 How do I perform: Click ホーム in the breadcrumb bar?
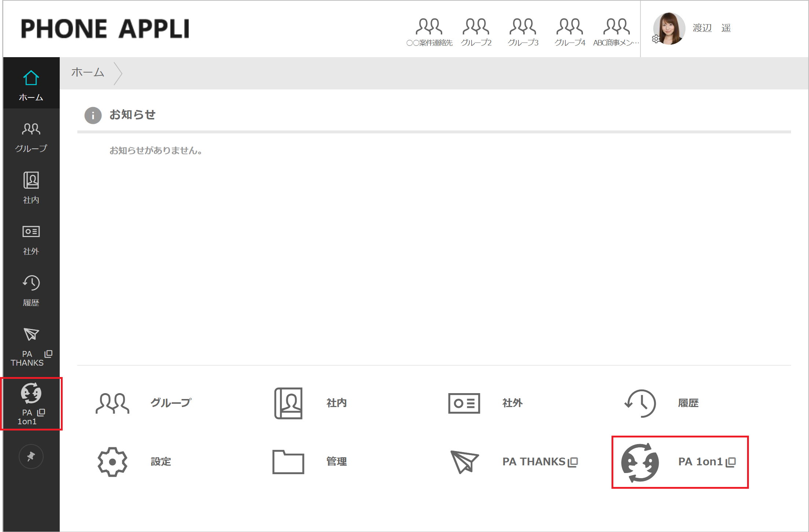click(88, 73)
